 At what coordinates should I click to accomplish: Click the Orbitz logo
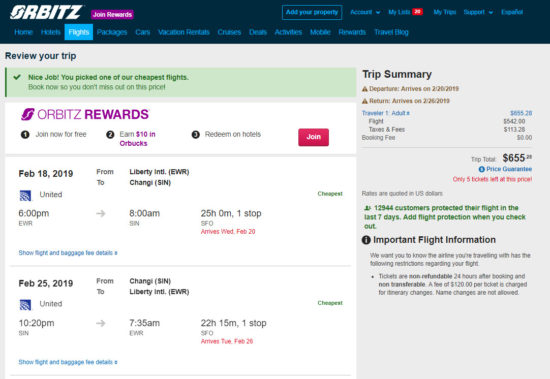tap(46, 12)
